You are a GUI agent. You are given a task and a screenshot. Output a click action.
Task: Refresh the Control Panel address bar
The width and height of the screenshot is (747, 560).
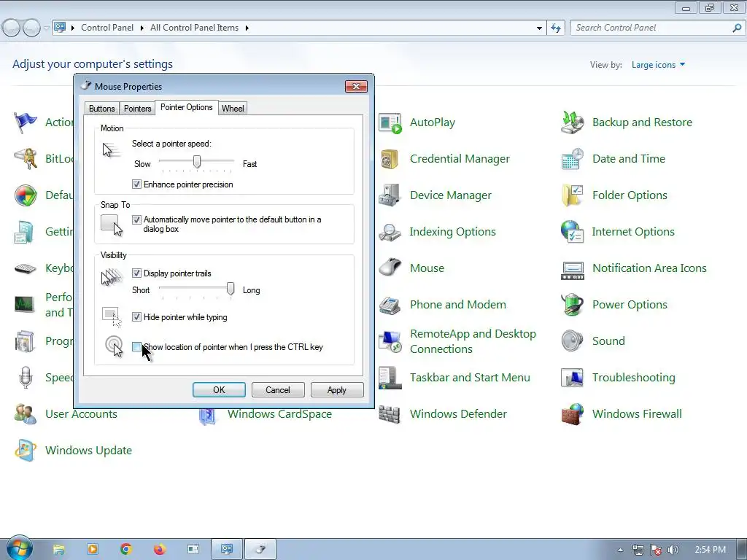(x=556, y=28)
